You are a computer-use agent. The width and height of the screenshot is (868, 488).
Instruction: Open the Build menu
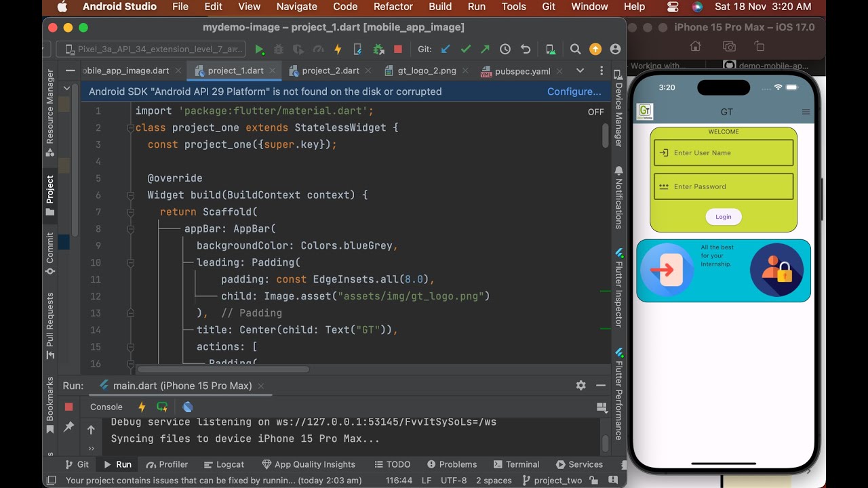click(440, 7)
